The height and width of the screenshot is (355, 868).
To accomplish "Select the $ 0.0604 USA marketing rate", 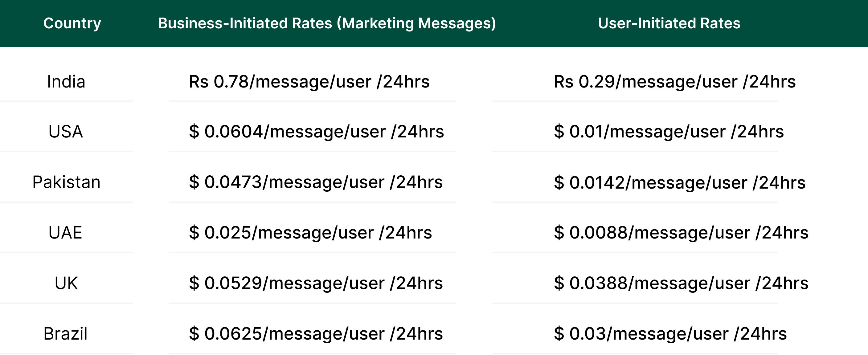I will [316, 131].
